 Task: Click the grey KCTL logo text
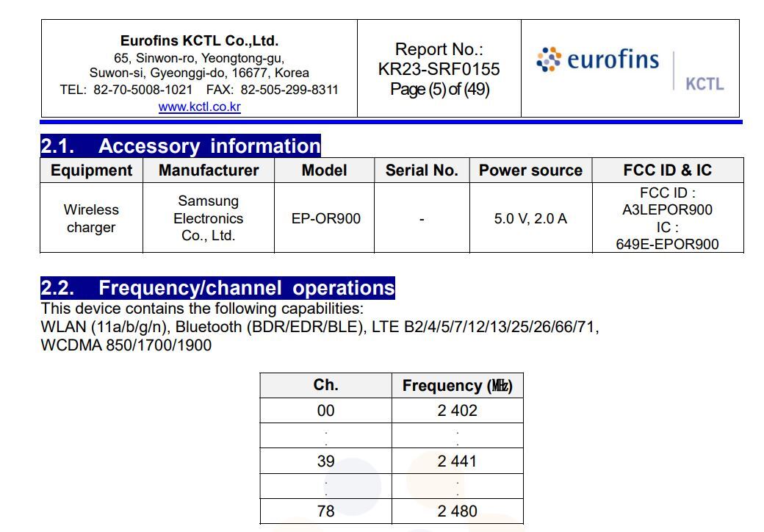704,84
